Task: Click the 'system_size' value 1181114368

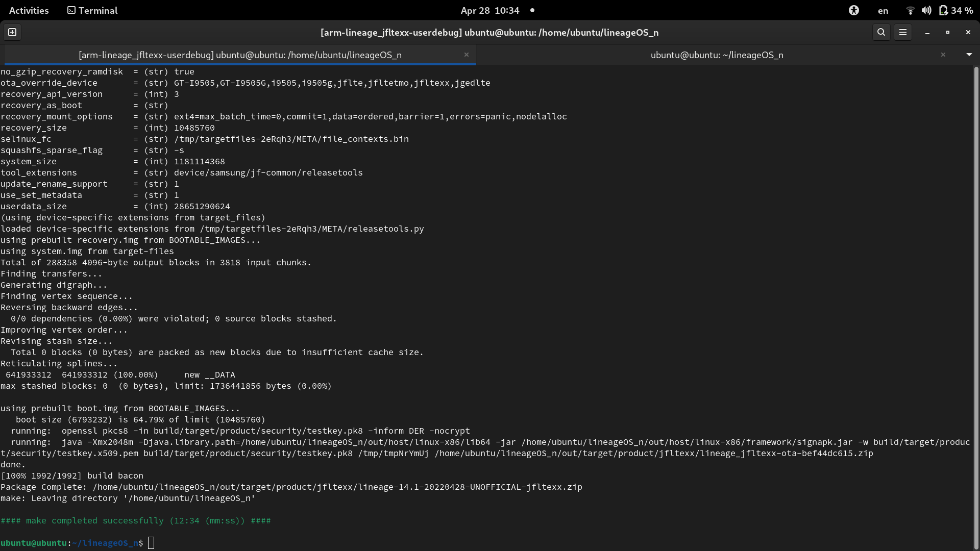Action: pyautogui.click(x=200, y=161)
